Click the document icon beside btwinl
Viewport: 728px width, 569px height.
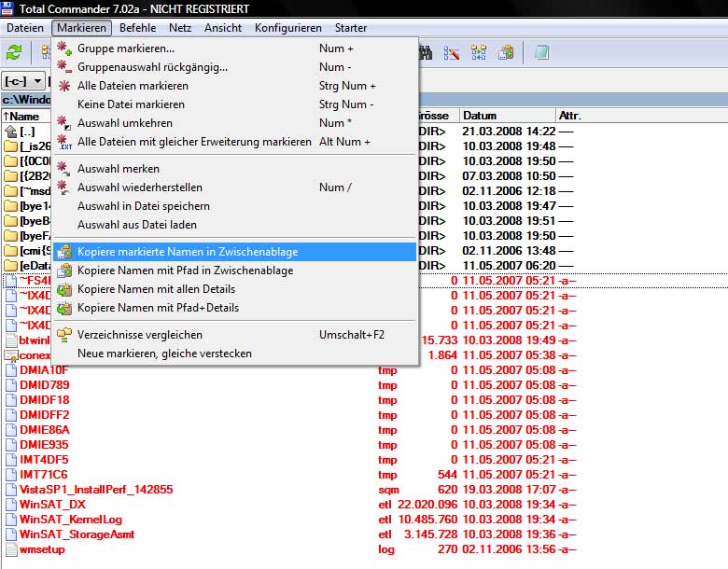tap(10, 340)
